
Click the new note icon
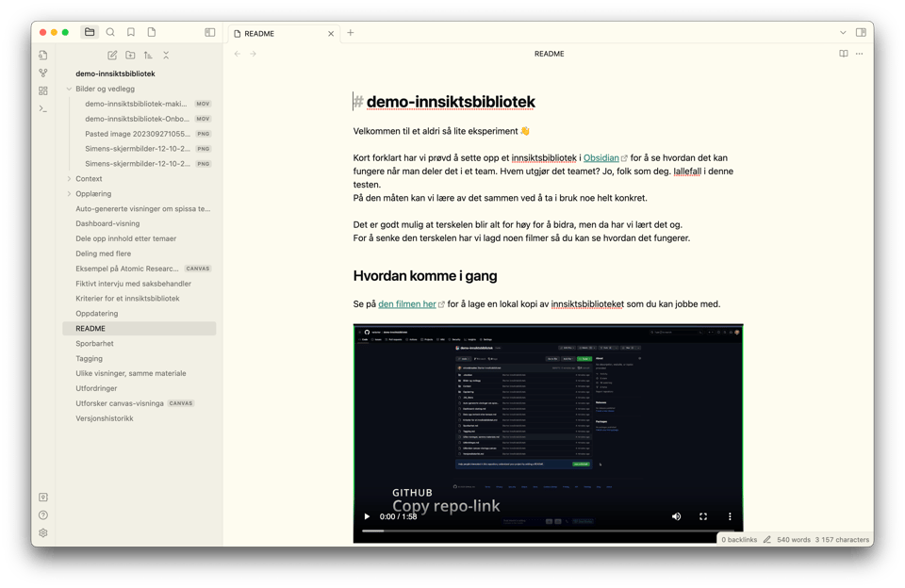[x=112, y=56]
